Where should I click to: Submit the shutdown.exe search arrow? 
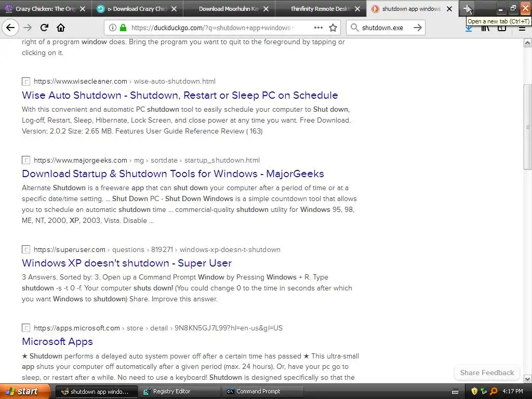point(418,28)
